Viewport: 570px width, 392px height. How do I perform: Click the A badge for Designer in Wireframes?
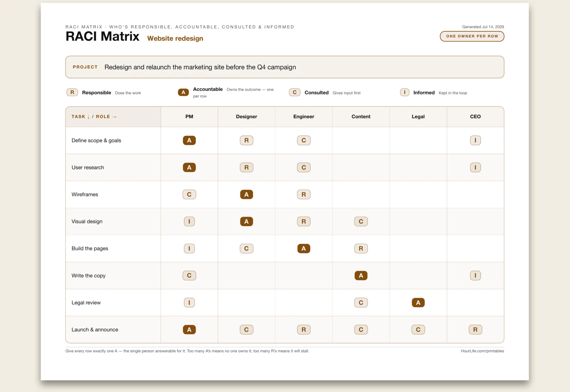click(247, 195)
